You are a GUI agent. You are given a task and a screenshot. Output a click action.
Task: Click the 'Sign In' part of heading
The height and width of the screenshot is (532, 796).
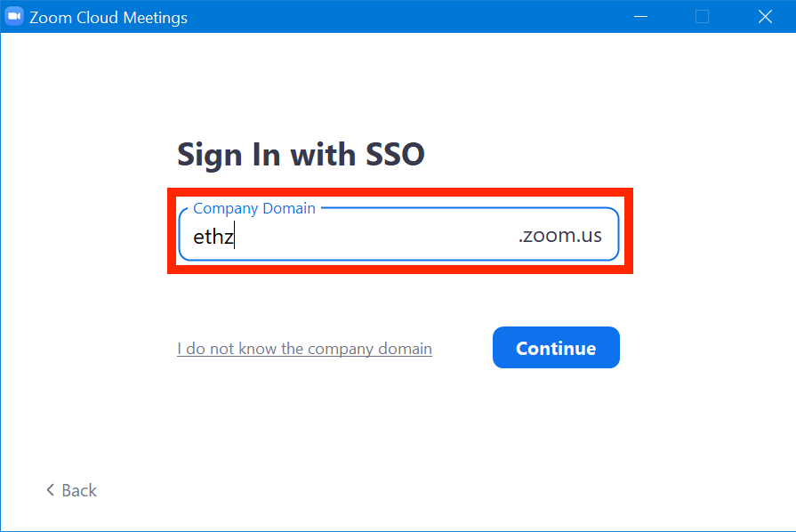[x=229, y=155]
